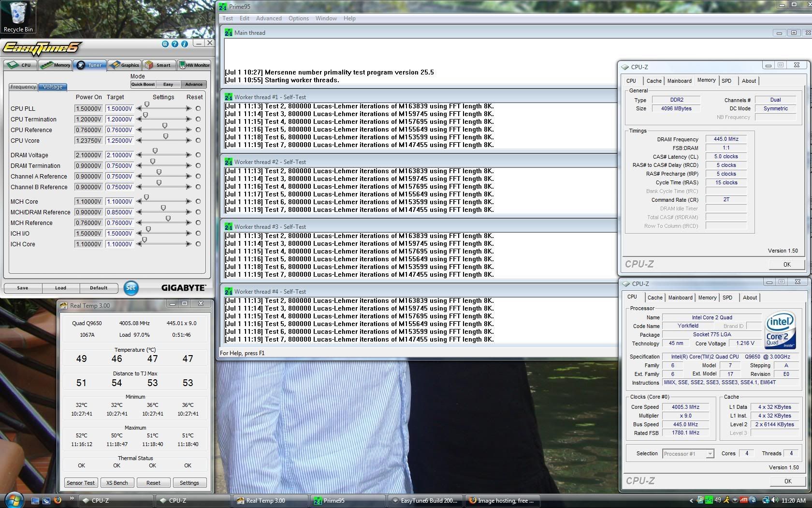Image resolution: width=812 pixels, height=508 pixels.
Task: Click the Windows Start orb
Action: tap(14, 500)
